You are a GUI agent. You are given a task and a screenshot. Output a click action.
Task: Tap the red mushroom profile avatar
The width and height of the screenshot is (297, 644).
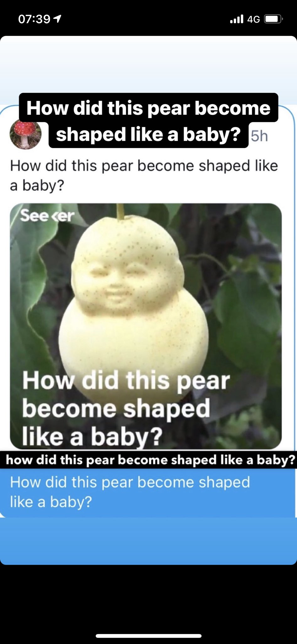[x=26, y=135]
